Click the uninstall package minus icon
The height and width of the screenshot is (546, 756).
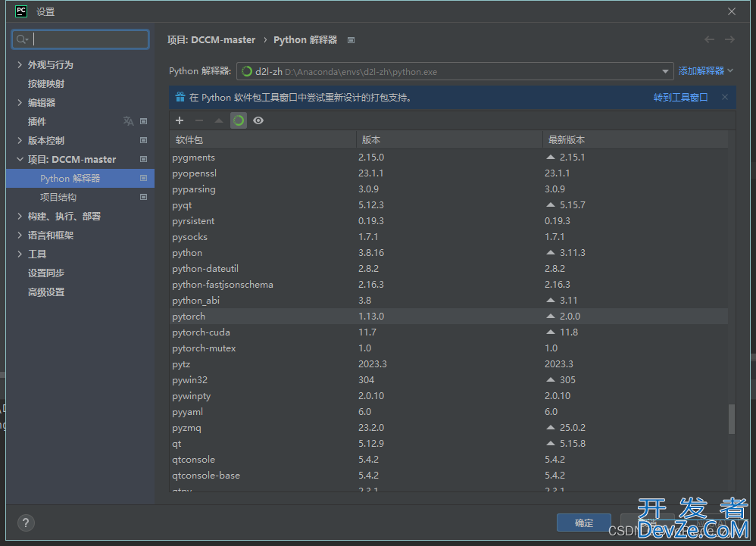coord(199,120)
